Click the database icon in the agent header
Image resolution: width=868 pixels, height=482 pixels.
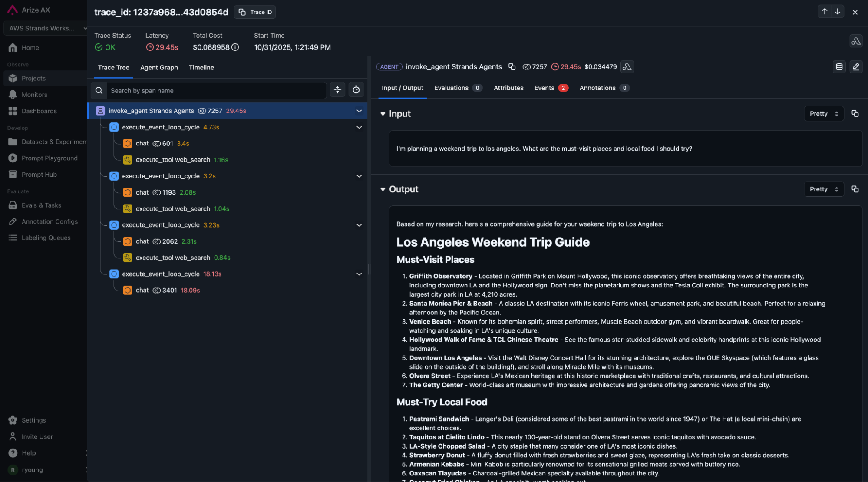tap(839, 67)
